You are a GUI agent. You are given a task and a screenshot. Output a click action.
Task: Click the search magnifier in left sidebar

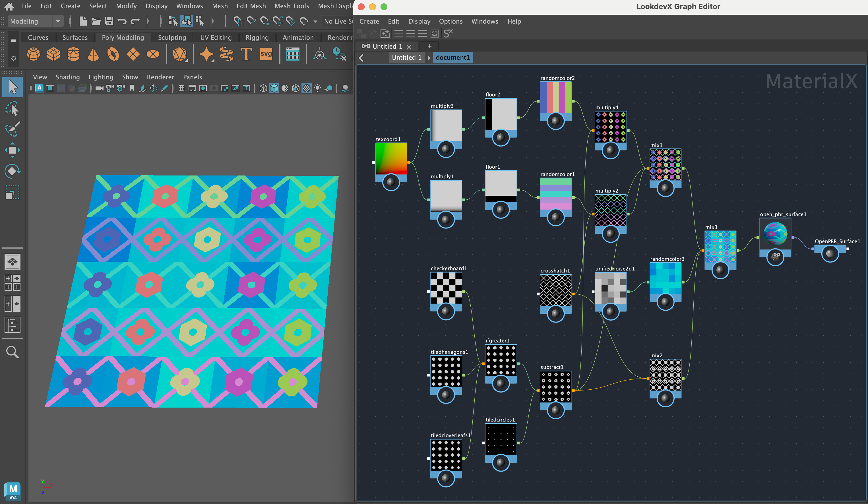click(x=13, y=352)
